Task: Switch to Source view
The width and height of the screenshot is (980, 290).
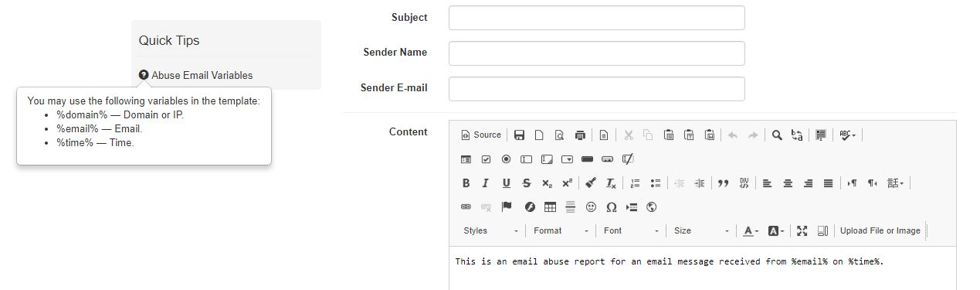Action: coord(481,135)
